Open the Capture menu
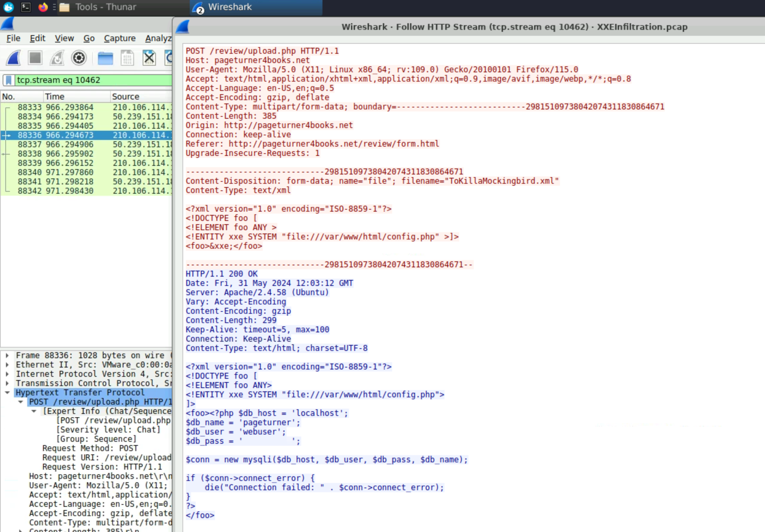Viewport: 765px width, 532px height. click(x=120, y=38)
